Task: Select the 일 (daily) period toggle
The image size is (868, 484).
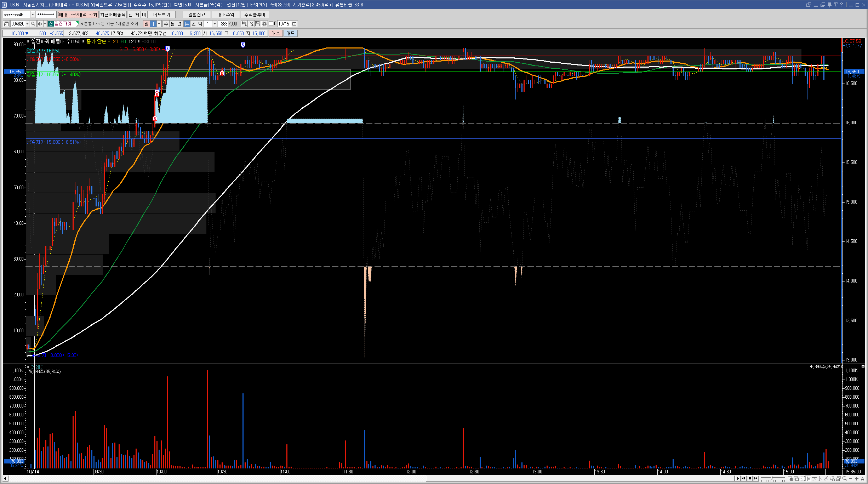Action: pyautogui.click(x=147, y=24)
